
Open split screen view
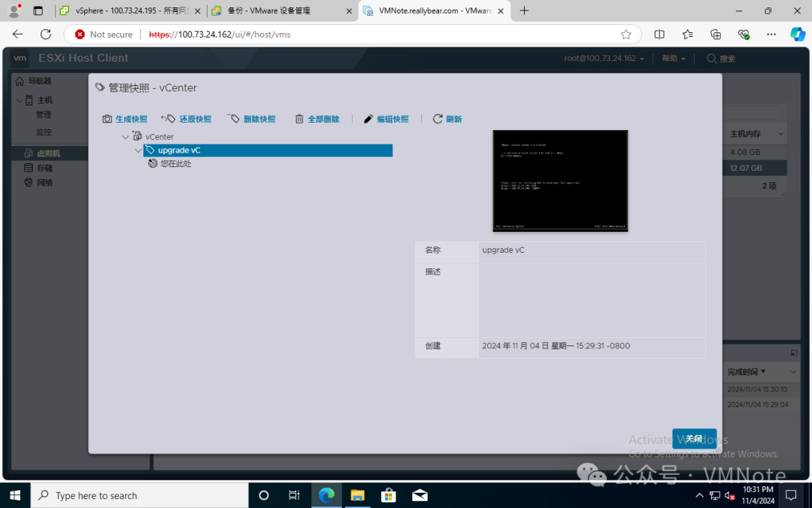[x=659, y=34]
